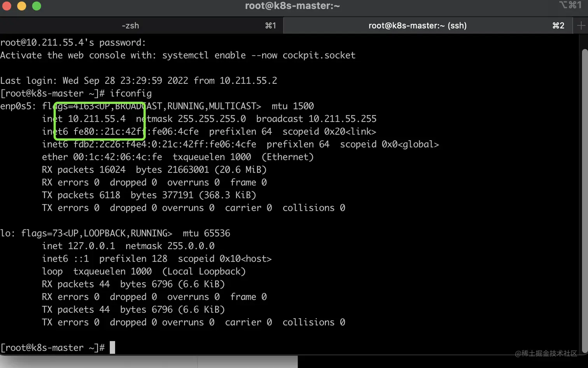The height and width of the screenshot is (368, 588).
Task: Click broadcast address '10.211.55.255'
Action: point(343,119)
